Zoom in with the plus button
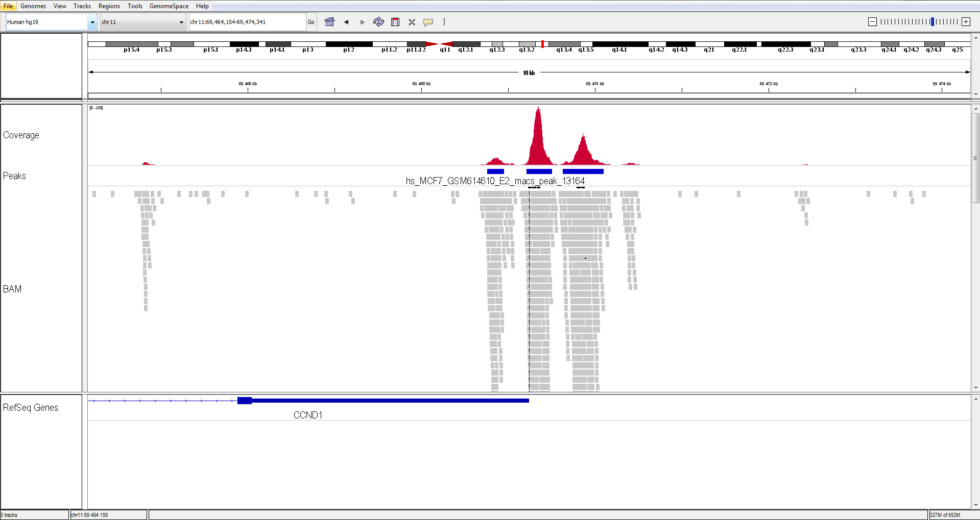Screen dimensions: 980x520 (x=966, y=21)
